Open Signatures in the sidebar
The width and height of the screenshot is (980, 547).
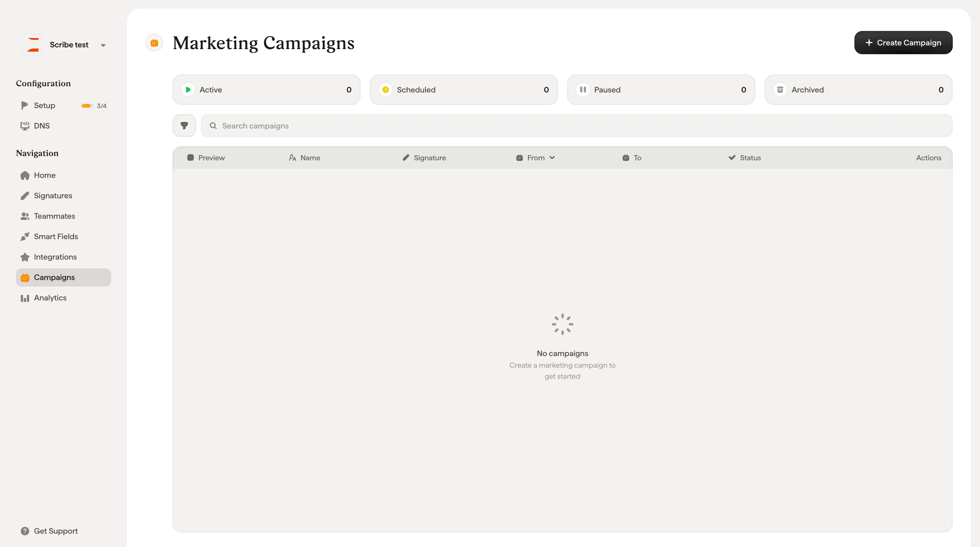tap(64, 196)
